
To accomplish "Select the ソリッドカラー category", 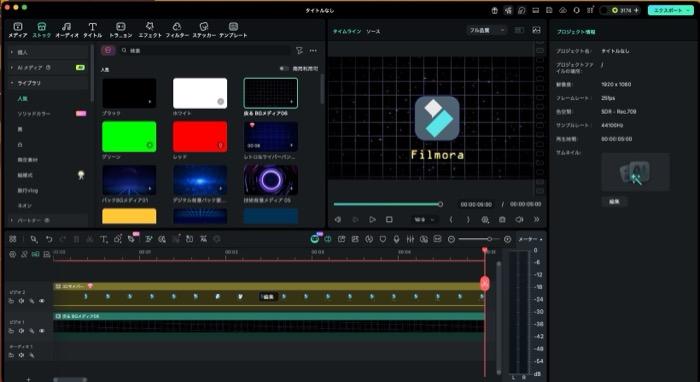I will click(34, 114).
